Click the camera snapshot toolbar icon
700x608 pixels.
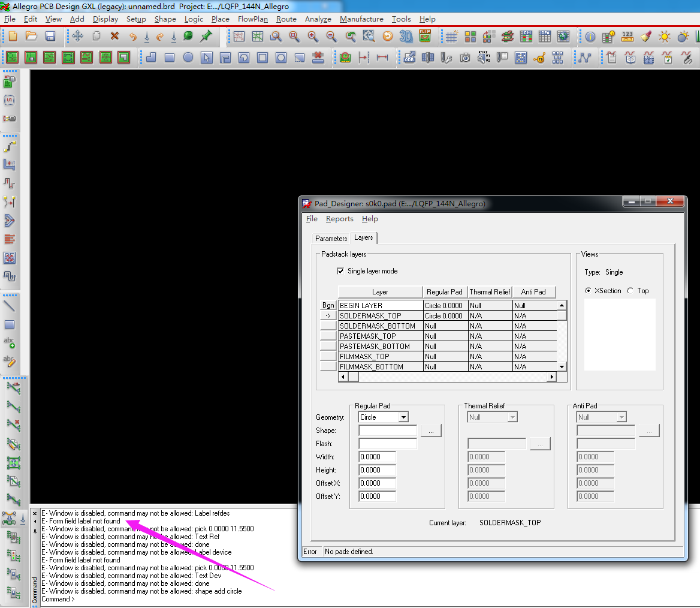tap(465, 58)
